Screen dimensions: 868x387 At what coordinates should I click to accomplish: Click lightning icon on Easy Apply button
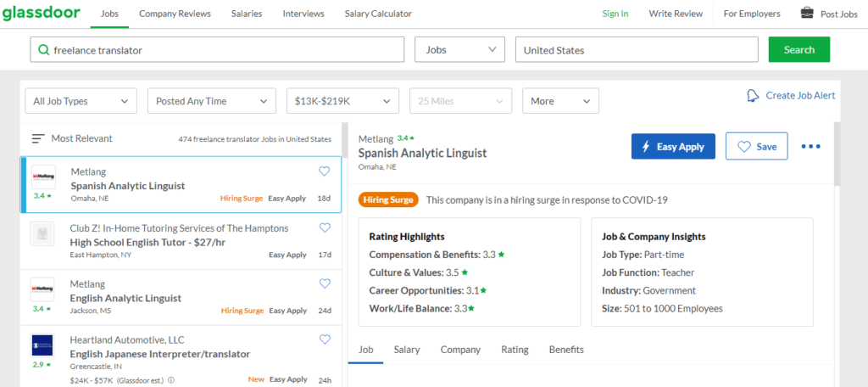tap(645, 147)
